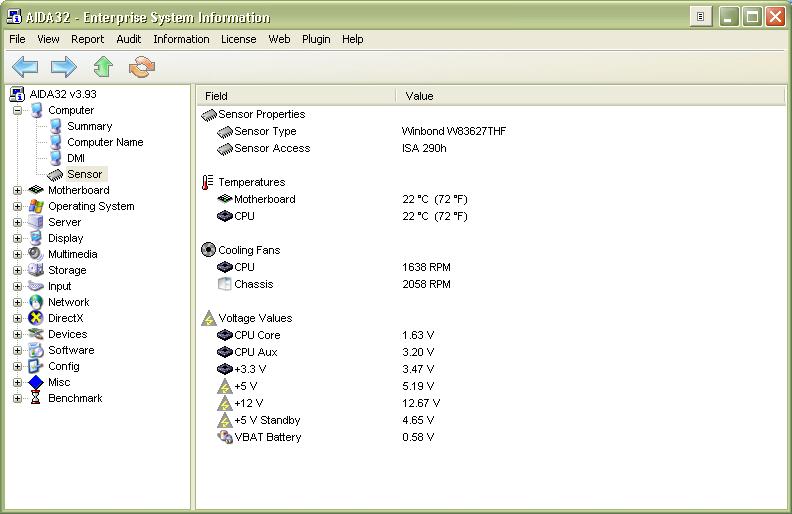Refresh with the orange circular arrows icon
Viewport: 792px width, 514px height.
point(142,67)
